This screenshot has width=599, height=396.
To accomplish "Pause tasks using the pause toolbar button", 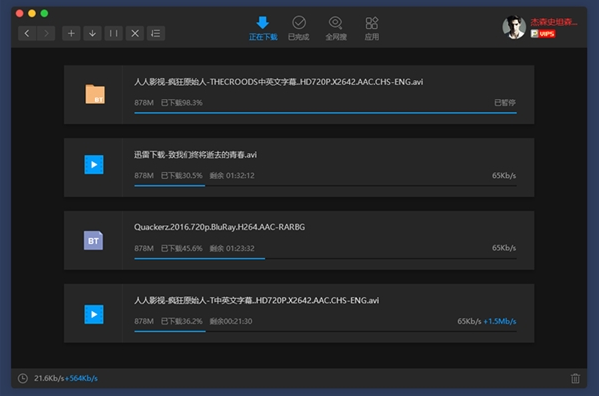I will (113, 34).
